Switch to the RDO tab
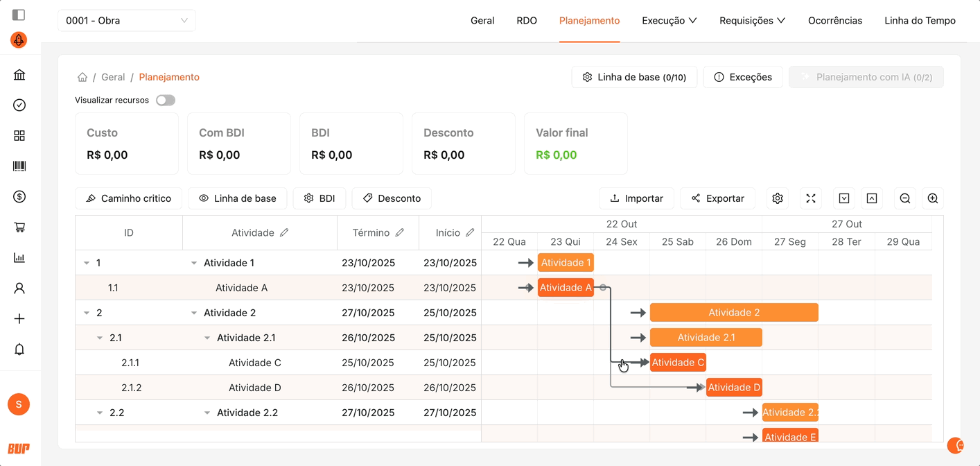Image resolution: width=980 pixels, height=466 pixels. [x=527, y=21]
